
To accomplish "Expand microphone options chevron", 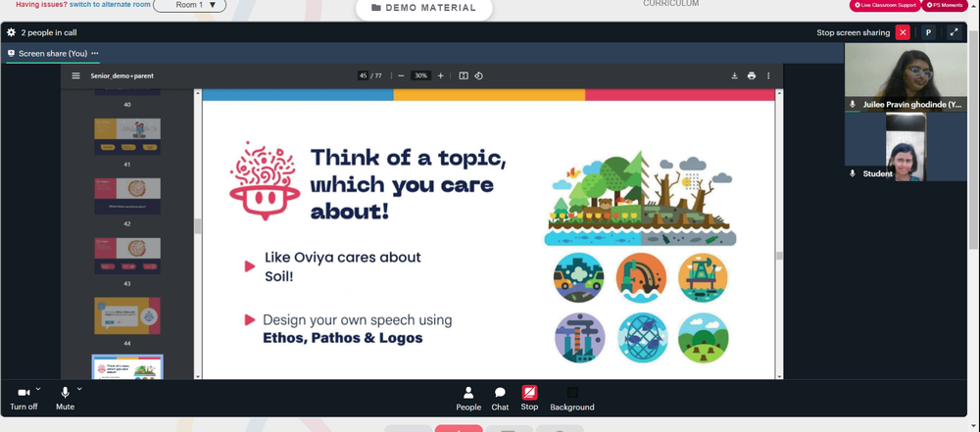I will coord(79,388).
